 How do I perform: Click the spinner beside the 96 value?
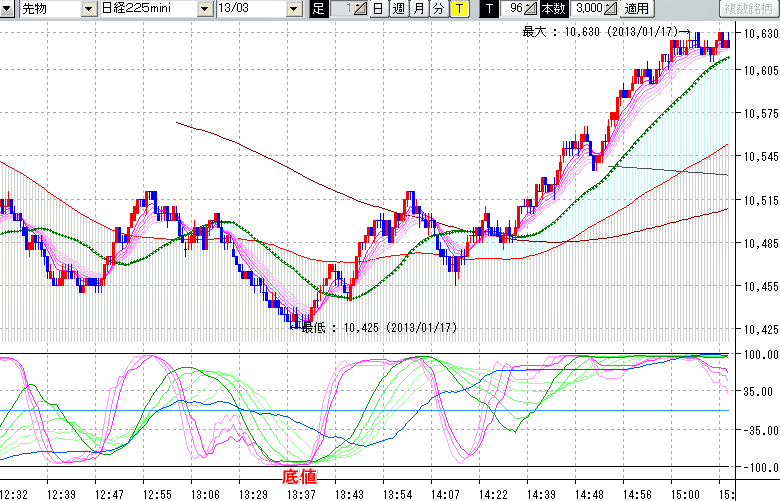pos(530,9)
